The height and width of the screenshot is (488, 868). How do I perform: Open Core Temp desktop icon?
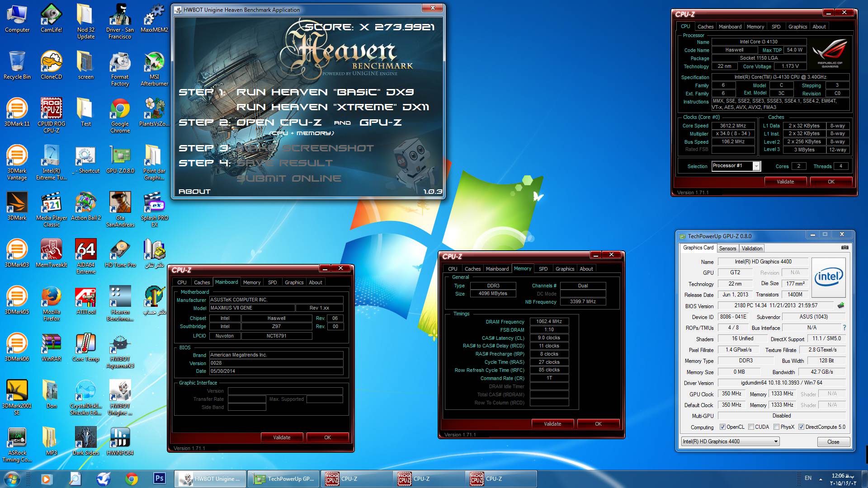[x=85, y=347]
